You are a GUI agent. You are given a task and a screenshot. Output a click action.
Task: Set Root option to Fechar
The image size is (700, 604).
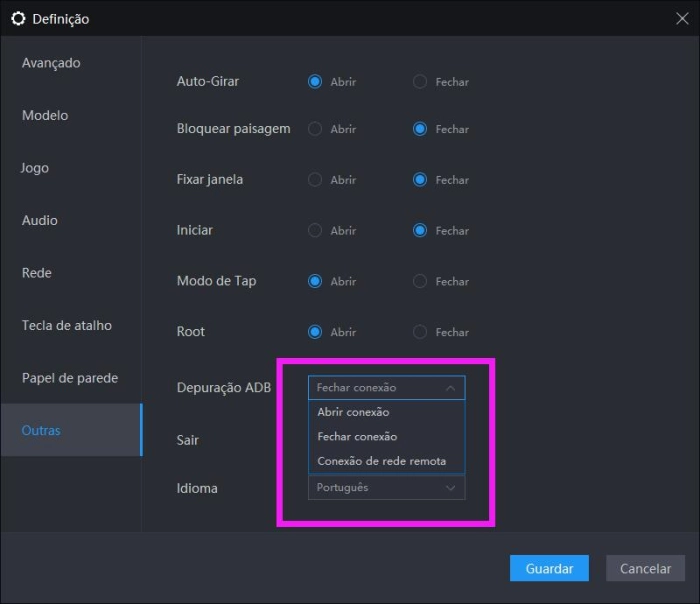click(x=420, y=332)
